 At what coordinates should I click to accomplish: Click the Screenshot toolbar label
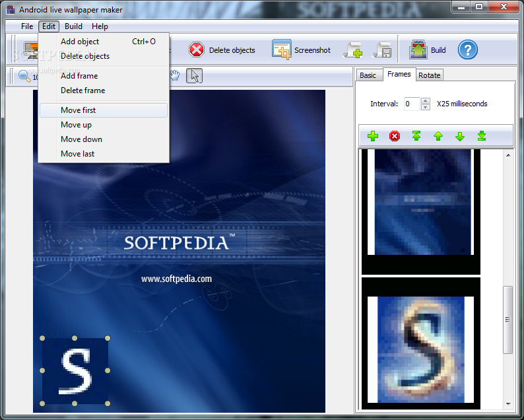[x=312, y=50]
